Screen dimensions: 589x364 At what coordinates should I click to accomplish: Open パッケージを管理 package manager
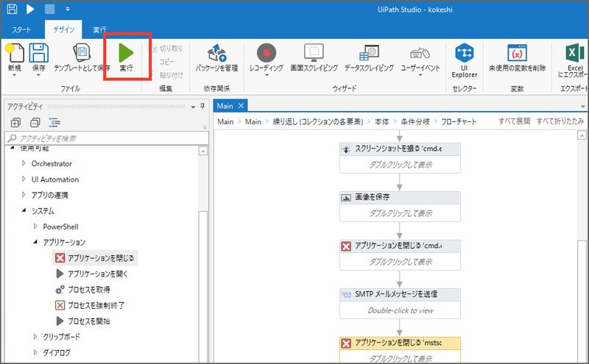click(x=216, y=57)
